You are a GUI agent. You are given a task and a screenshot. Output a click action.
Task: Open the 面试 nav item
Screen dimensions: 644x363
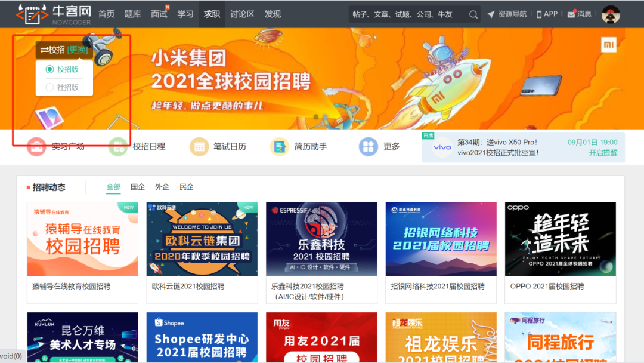click(x=159, y=14)
